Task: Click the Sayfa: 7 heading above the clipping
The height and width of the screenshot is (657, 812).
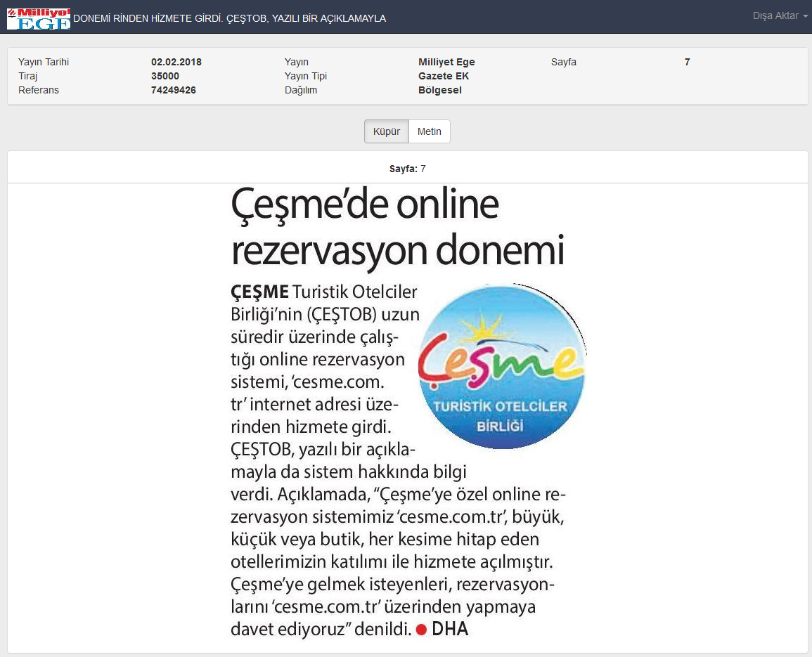Action: 408,169
